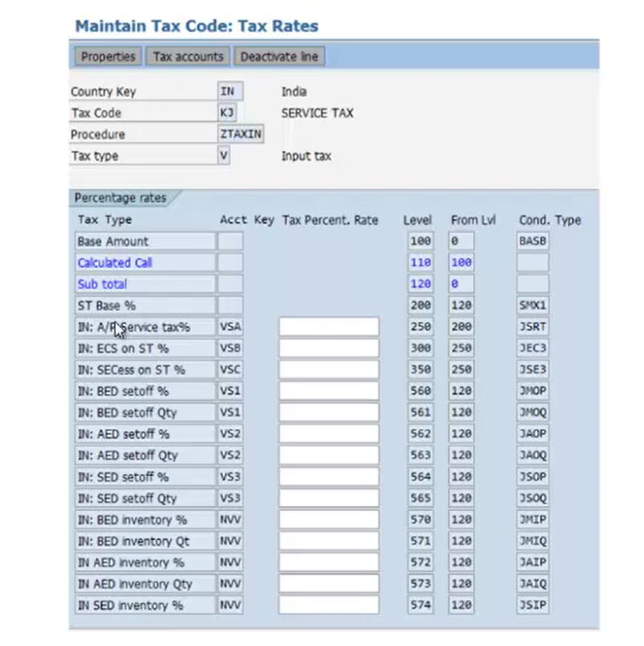644x646 pixels.
Task: Click the From Lvl column header
Action: 473,221
